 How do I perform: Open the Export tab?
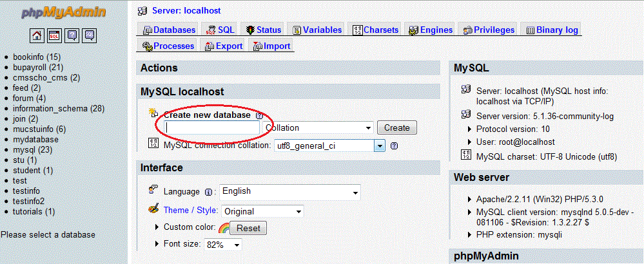(x=224, y=46)
